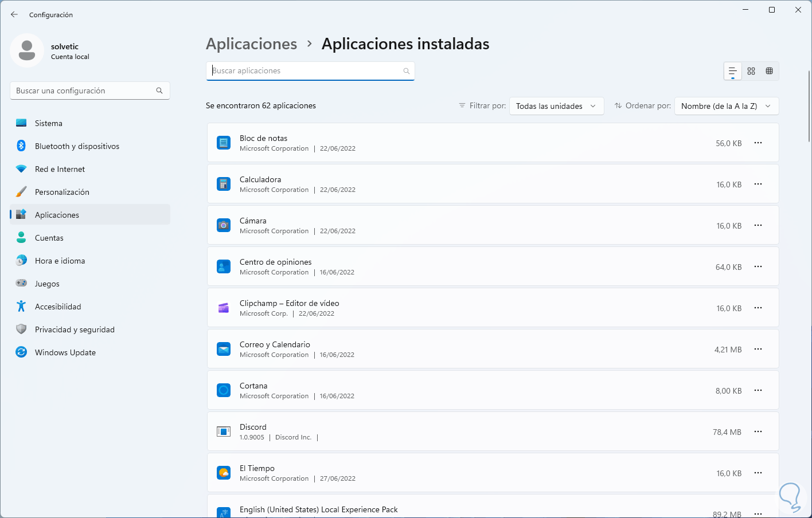Click the Cortana app icon
Viewport: 812px width, 518px height.
[x=224, y=390]
